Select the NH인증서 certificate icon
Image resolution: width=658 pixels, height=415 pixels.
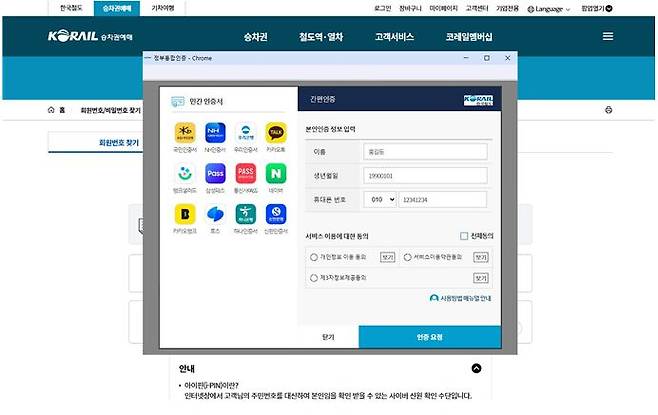(215, 133)
